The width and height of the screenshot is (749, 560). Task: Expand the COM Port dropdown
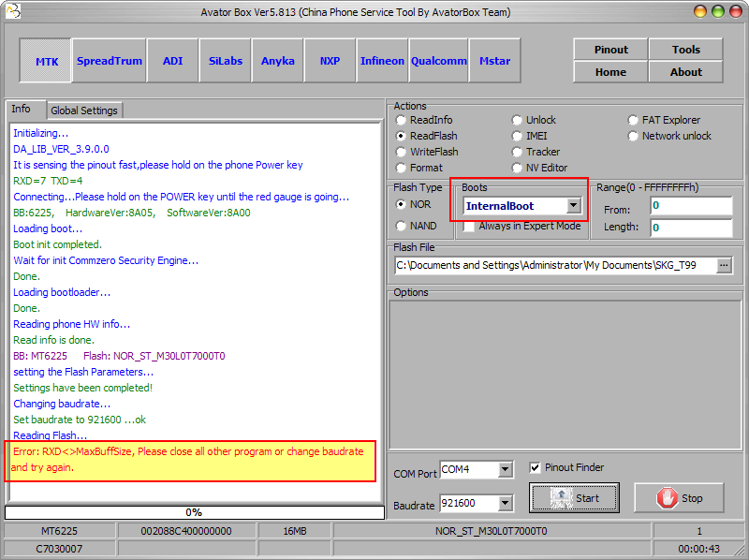(505, 470)
